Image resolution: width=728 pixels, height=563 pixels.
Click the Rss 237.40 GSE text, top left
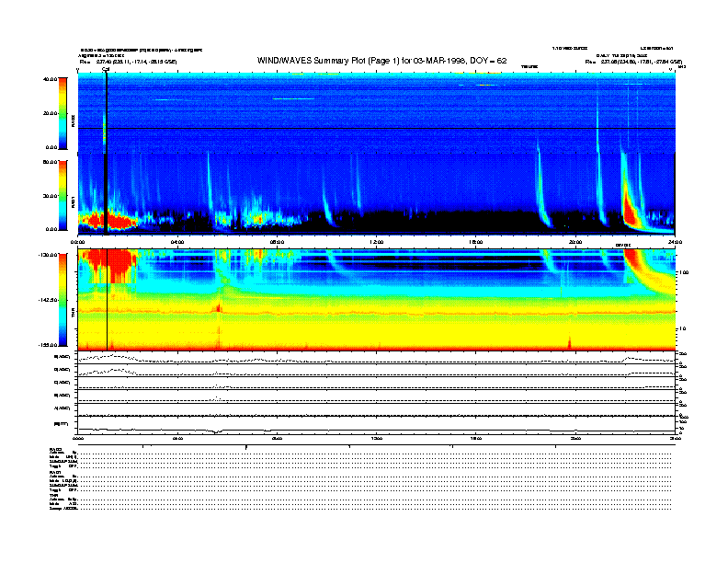(128, 62)
